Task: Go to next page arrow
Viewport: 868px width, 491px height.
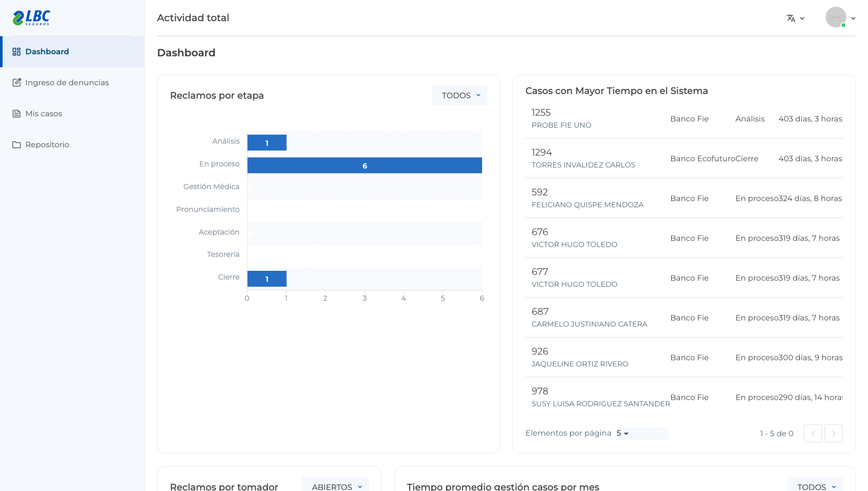Action: coord(833,434)
